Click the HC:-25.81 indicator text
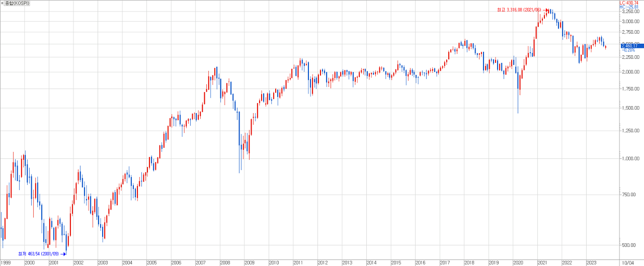The width and height of the screenshot is (644, 266). 630,7
